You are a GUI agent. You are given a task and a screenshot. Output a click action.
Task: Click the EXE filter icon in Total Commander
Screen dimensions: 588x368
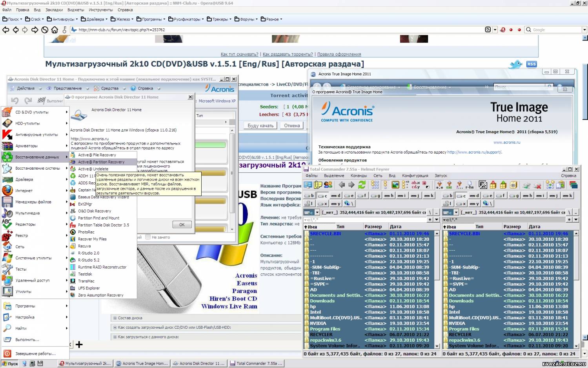coord(449,185)
